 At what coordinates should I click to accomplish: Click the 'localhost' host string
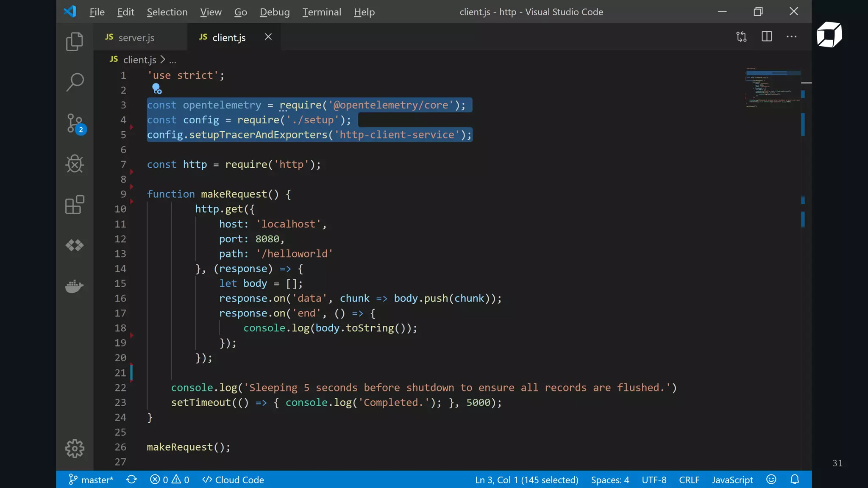click(288, 224)
